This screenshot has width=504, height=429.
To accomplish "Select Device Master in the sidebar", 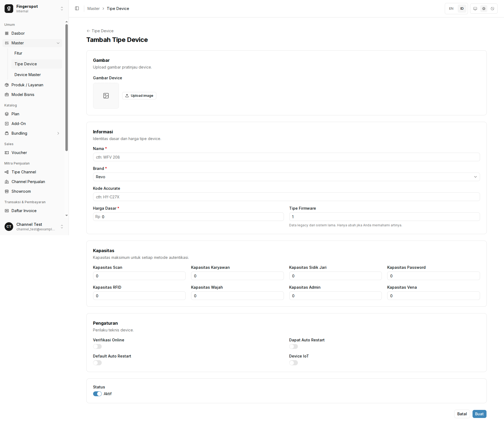I will pyautogui.click(x=37, y=75).
